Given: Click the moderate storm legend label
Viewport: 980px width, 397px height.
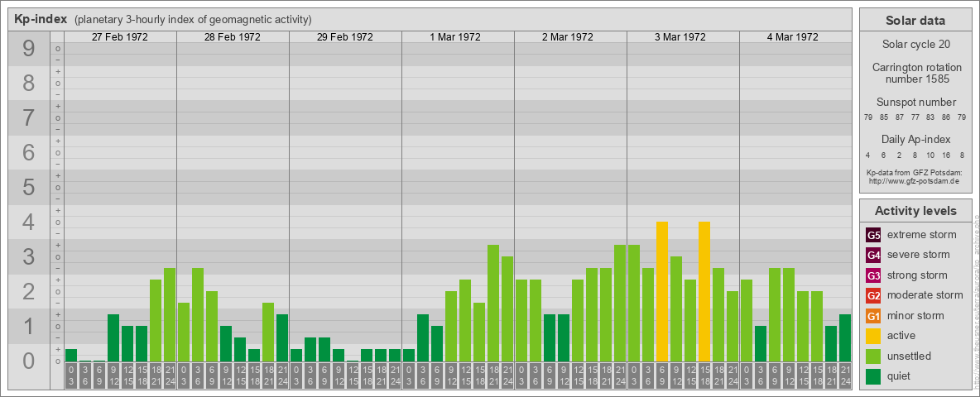Looking at the screenshot, I should (925, 294).
